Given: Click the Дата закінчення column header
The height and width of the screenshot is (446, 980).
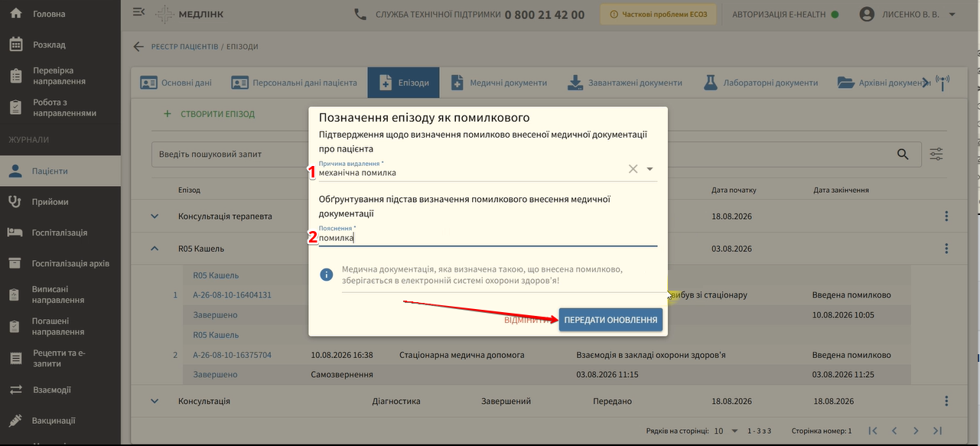Looking at the screenshot, I should [843, 190].
